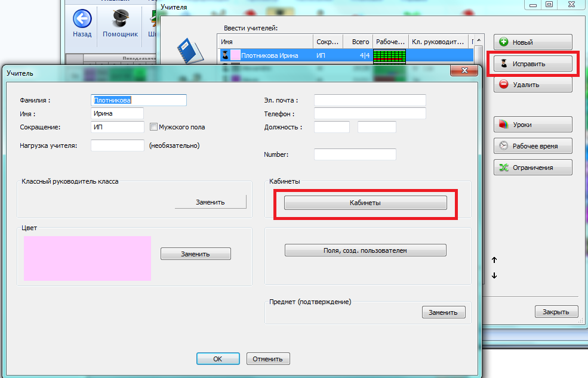
Task: Click the pink teacher color swatch
Action: (87, 258)
